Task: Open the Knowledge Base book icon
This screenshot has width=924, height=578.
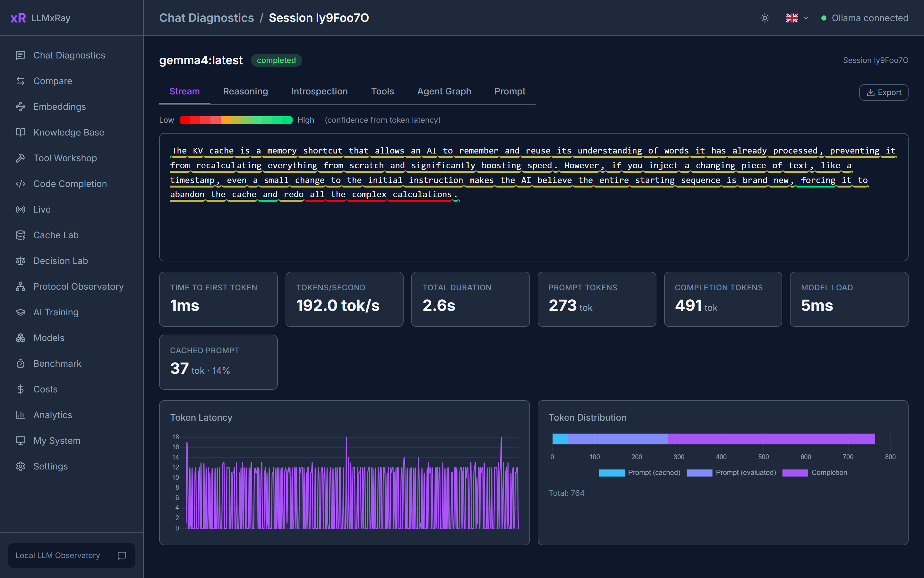Action: point(21,132)
